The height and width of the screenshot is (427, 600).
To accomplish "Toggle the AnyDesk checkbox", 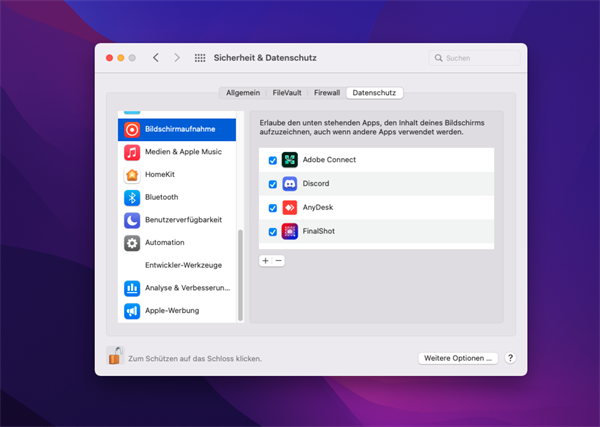I will coord(272,208).
